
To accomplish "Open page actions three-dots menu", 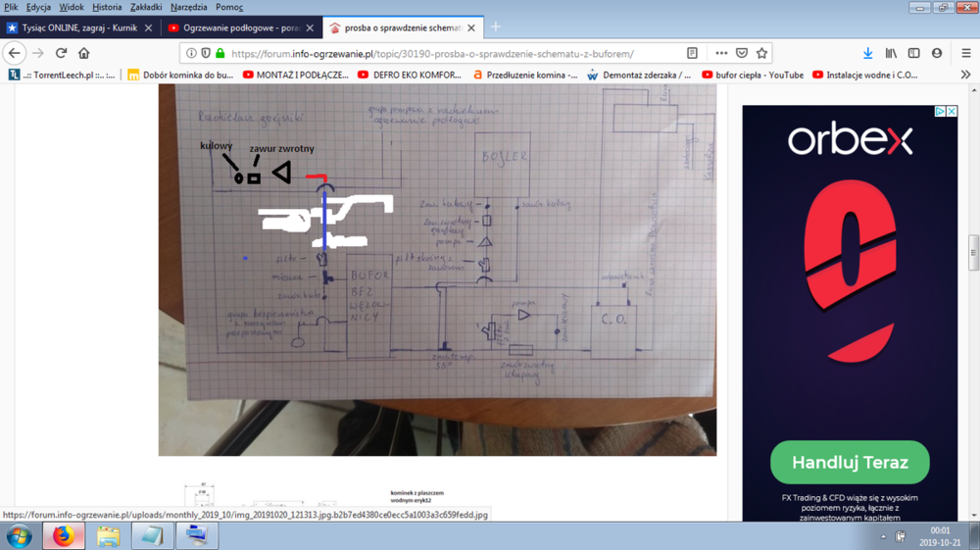I will 721,53.
